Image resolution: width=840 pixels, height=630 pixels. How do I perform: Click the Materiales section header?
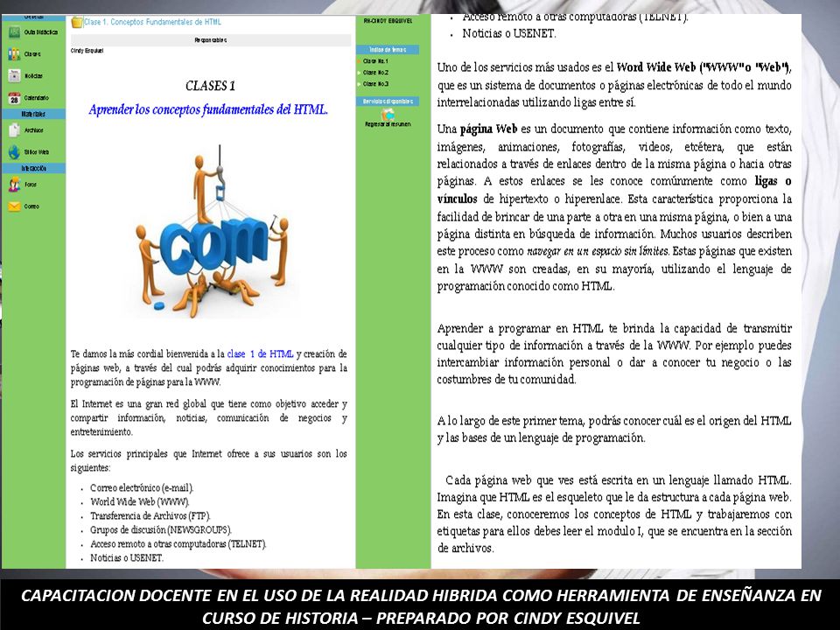pyautogui.click(x=33, y=114)
